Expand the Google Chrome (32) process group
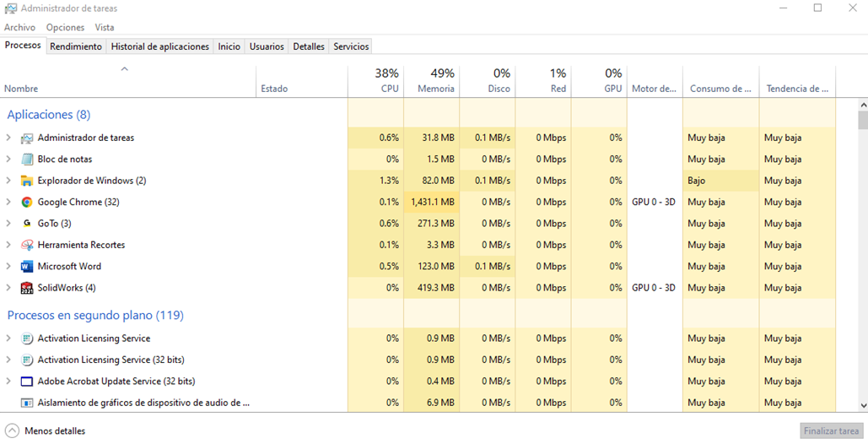This screenshot has width=868, height=444. click(x=8, y=202)
